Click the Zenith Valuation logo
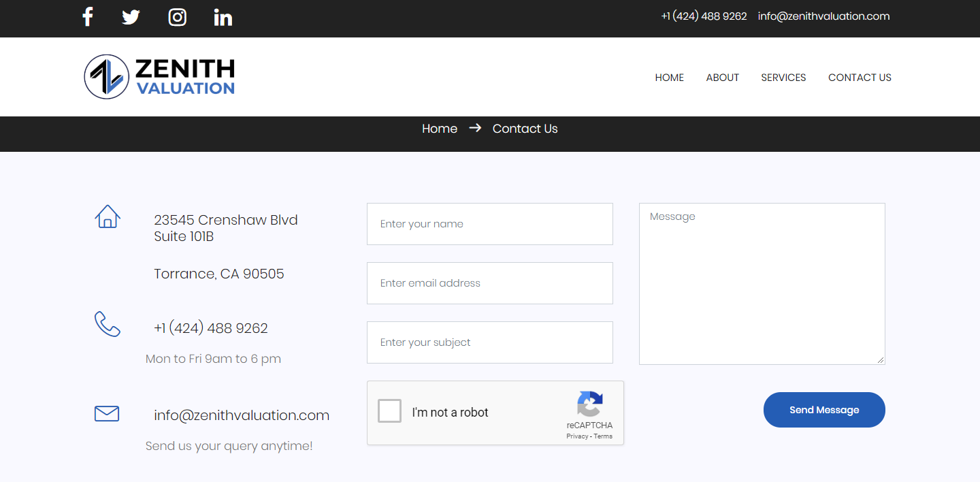Screen dimensions: 980x482 coord(159,77)
